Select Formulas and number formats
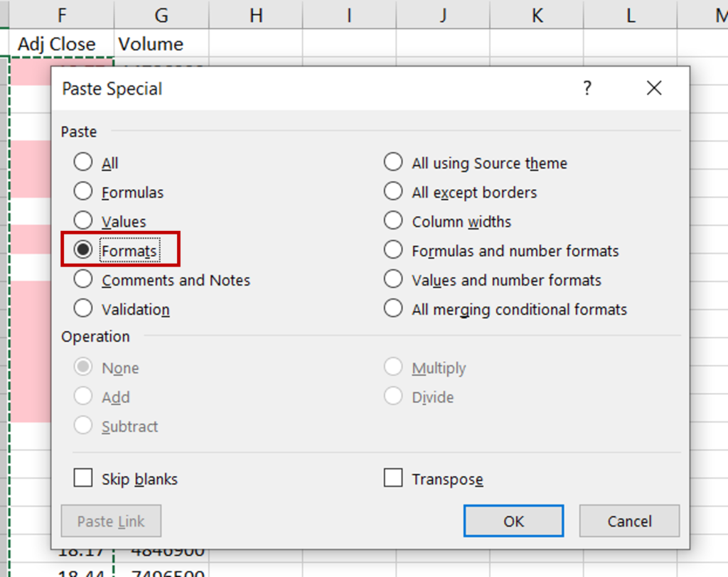Viewport: 728px width, 577px height. click(393, 249)
